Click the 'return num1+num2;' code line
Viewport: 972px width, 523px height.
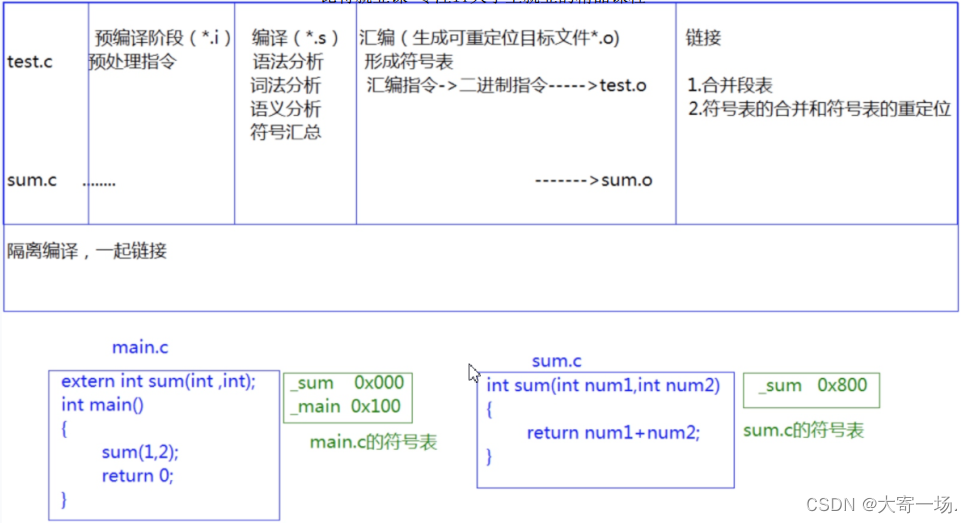(613, 433)
